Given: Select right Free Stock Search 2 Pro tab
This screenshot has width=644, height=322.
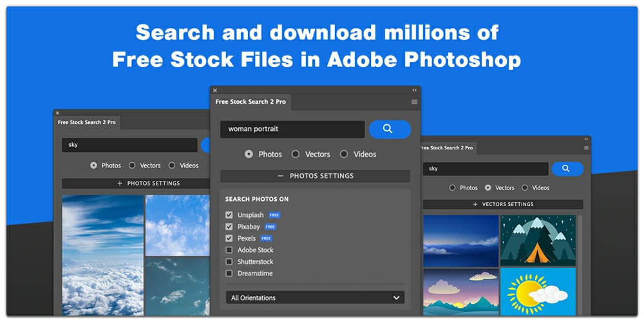Looking at the screenshot, I should tap(448, 148).
